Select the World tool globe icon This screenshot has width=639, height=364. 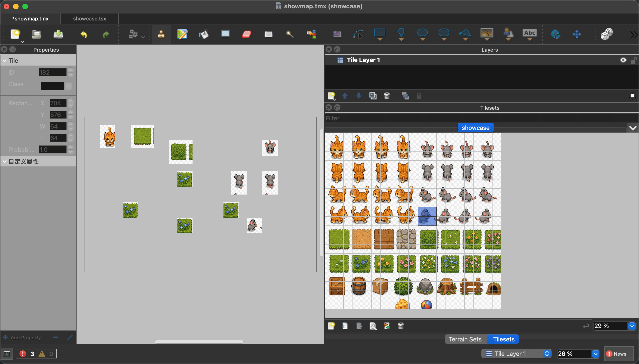coord(555,34)
